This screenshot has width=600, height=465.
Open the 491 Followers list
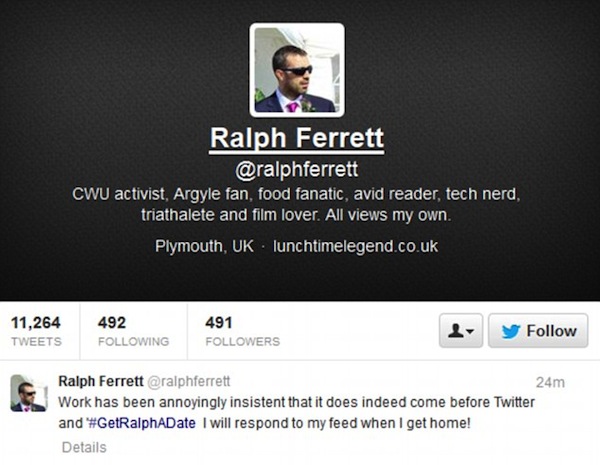[243, 331]
